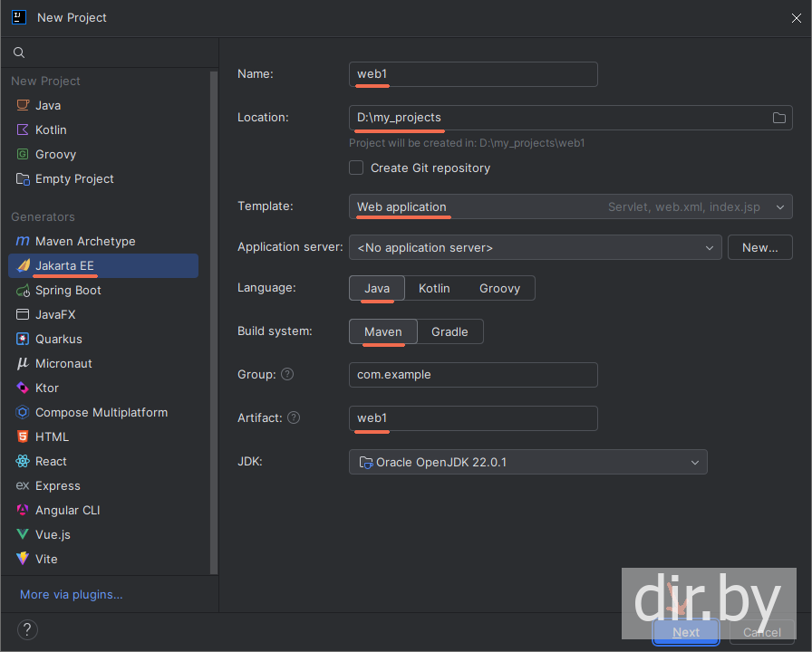The height and width of the screenshot is (652, 812).
Task: Click the New... application server button
Action: pyautogui.click(x=759, y=247)
